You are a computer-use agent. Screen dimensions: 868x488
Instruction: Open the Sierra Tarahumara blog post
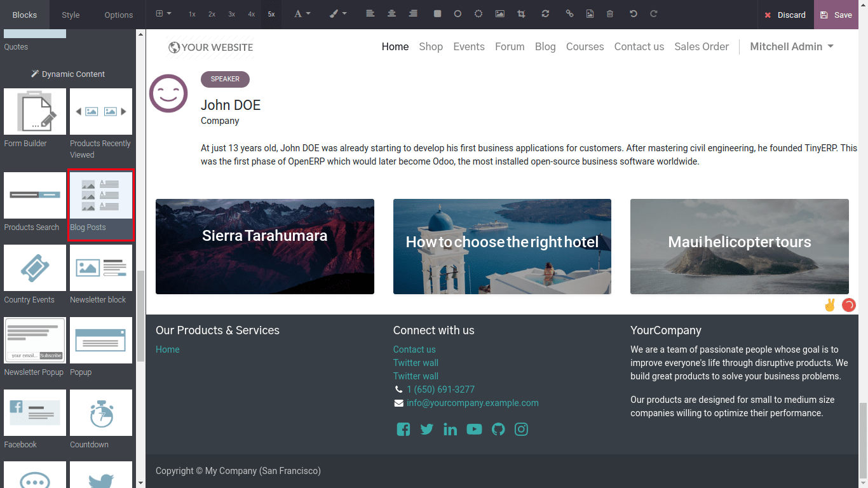point(265,247)
